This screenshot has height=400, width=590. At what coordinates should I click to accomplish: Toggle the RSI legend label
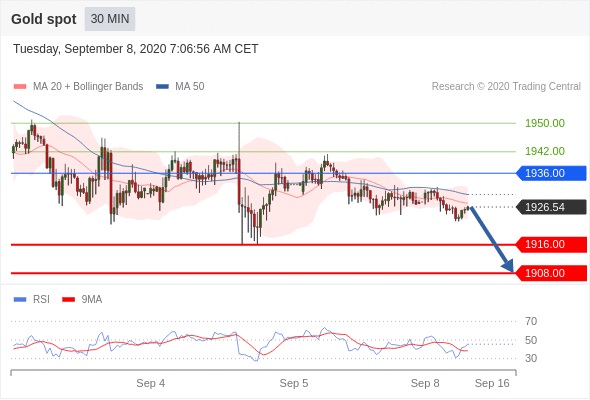pos(41,300)
